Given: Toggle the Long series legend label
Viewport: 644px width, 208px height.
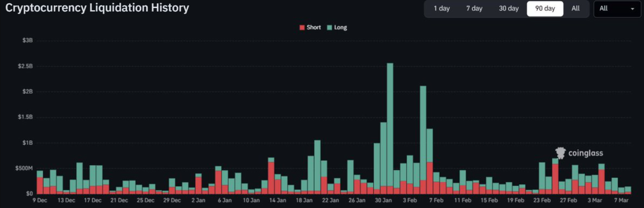Looking at the screenshot, I should click(x=341, y=27).
